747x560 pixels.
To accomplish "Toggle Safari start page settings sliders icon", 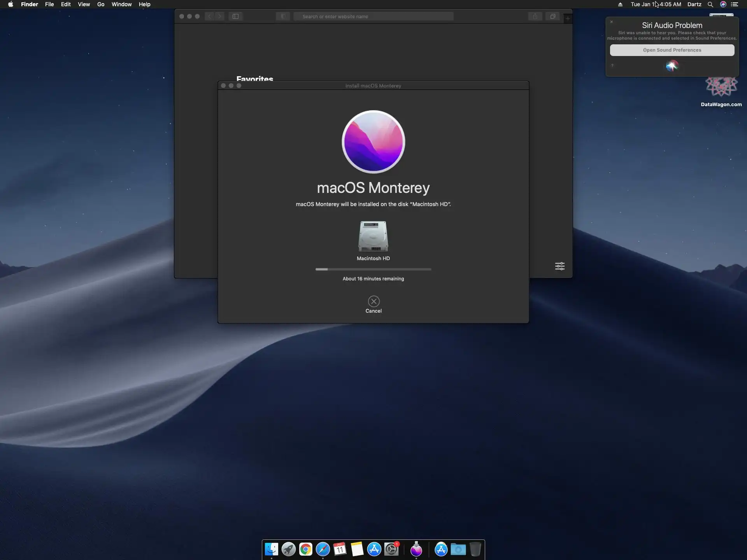I will [559, 266].
